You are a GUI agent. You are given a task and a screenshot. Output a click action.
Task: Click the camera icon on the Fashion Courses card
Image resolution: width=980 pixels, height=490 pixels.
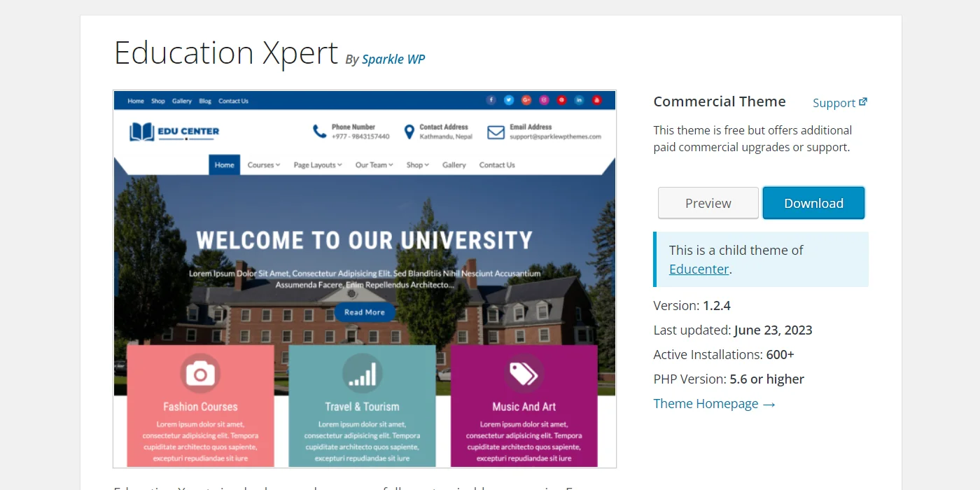click(x=200, y=374)
